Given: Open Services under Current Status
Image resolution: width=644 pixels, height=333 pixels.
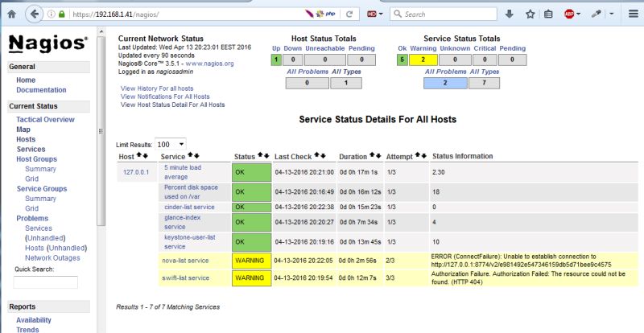Looking at the screenshot, I should [x=31, y=149].
